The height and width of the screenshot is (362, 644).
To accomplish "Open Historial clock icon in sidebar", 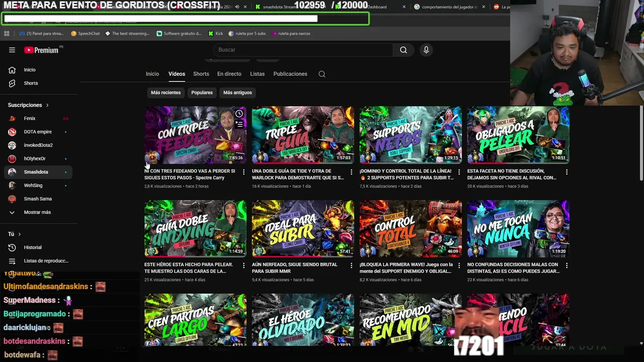I will coord(12,247).
